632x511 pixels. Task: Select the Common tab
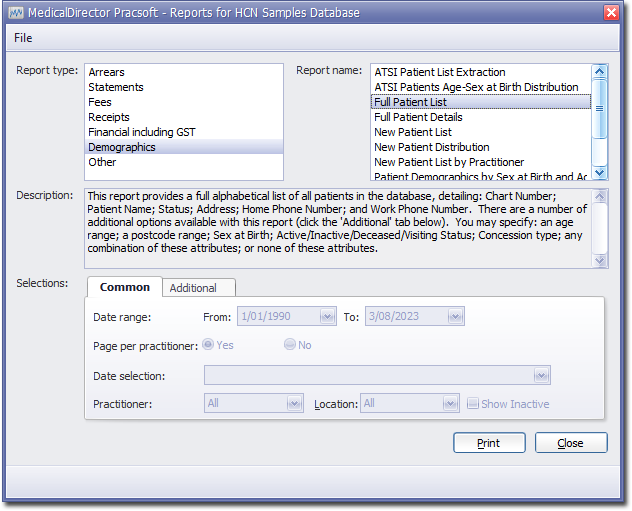125,287
